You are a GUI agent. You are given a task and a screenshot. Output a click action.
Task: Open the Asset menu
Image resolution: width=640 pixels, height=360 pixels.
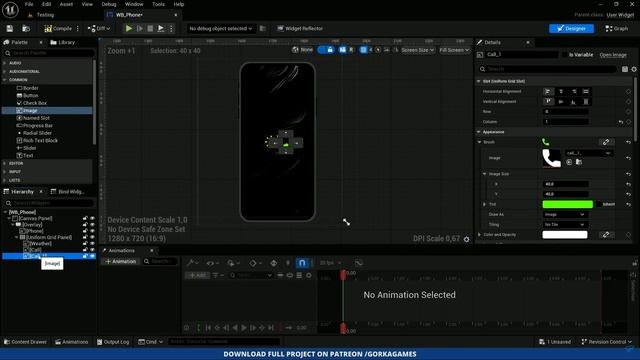(66, 4)
